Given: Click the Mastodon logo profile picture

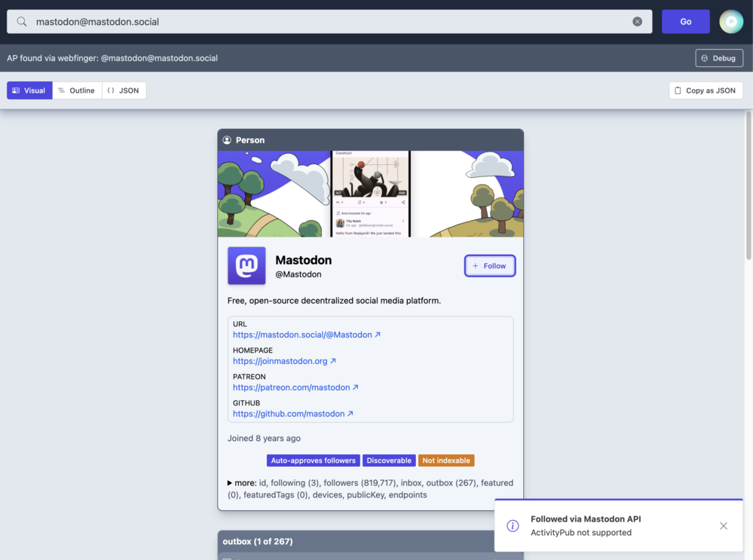Looking at the screenshot, I should pyautogui.click(x=246, y=266).
